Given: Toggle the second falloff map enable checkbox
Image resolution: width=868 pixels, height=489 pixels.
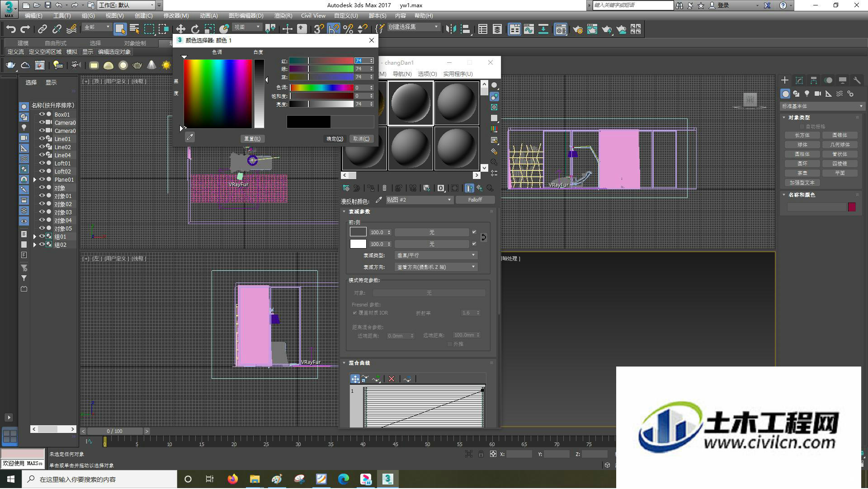Looking at the screenshot, I should pos(474,244).
